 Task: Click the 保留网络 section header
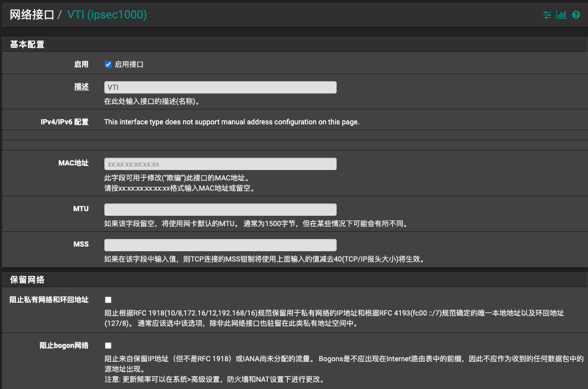[27, 280]
